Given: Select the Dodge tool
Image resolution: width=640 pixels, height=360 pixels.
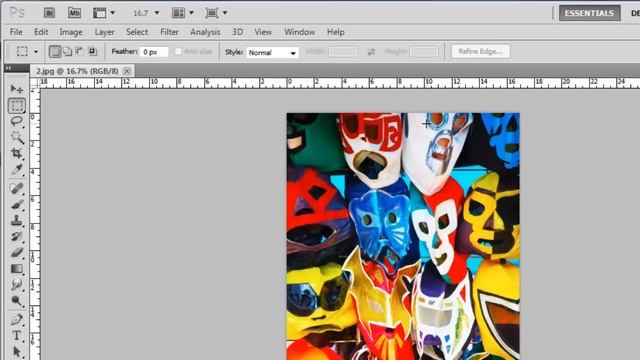Looking at the screenshot, I should click(17, 301).
